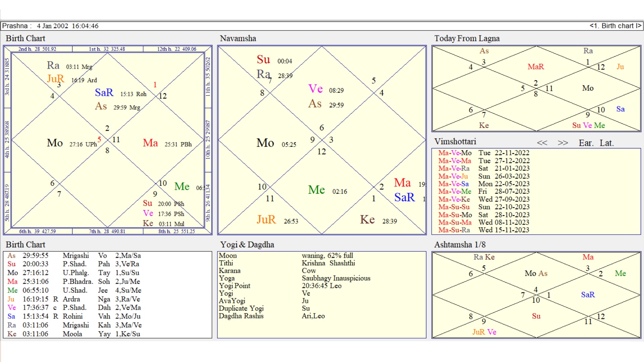Click the Prashna date field 4 Jan 2002
Viewport: 644px width, 362px height.
(x=52, y=26)
